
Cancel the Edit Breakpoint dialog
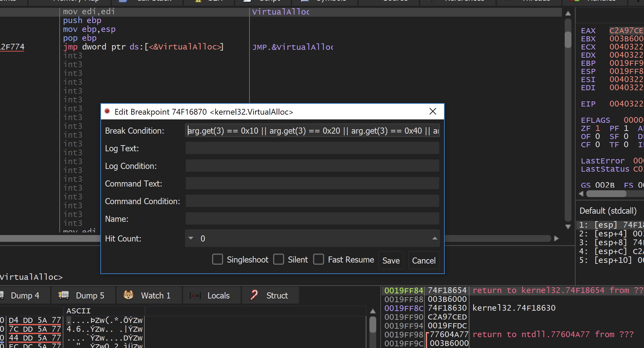pyautogui.click(x=424, y=260)
